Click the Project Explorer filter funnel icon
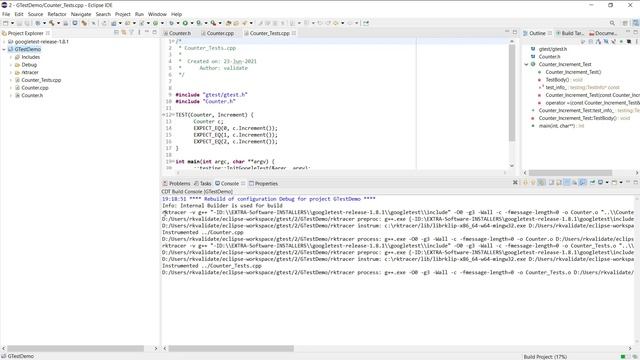This screenshot has height=360, width=640. click(x=131, y=32)
